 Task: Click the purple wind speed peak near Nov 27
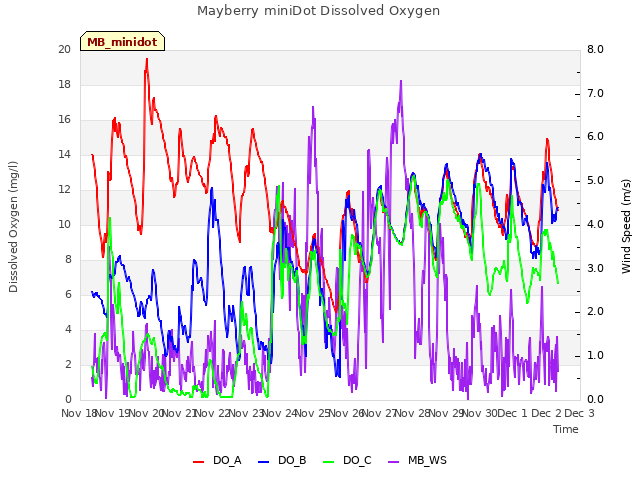click(x=401, y=81)
